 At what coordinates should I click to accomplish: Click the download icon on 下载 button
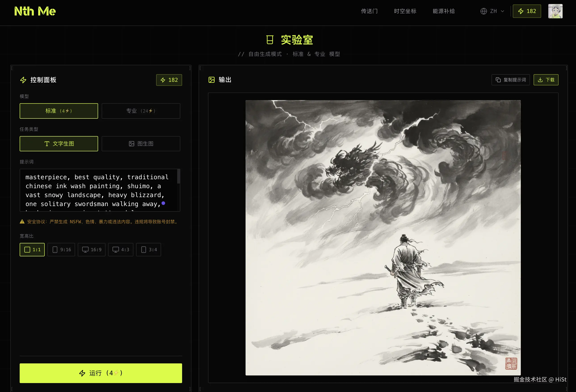[540, 80]
